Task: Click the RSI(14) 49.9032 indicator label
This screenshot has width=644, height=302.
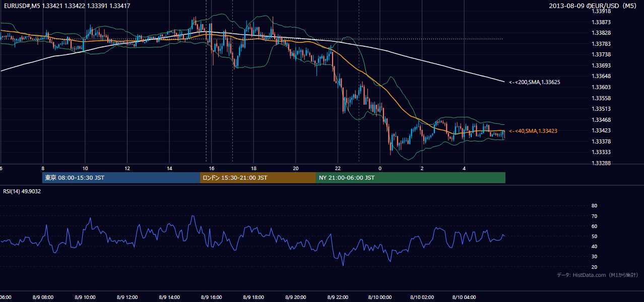Action: click(x=22, y=191)
